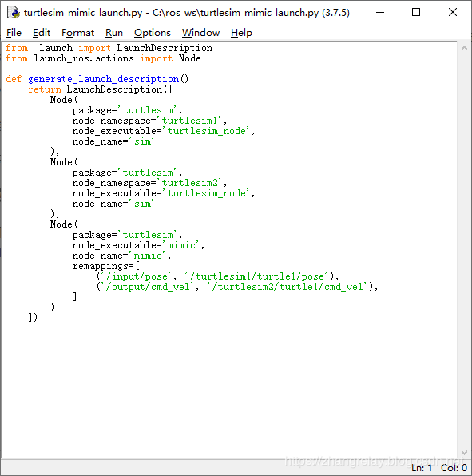
Task: Open the Window menu
Action: [x=200, y=33]
